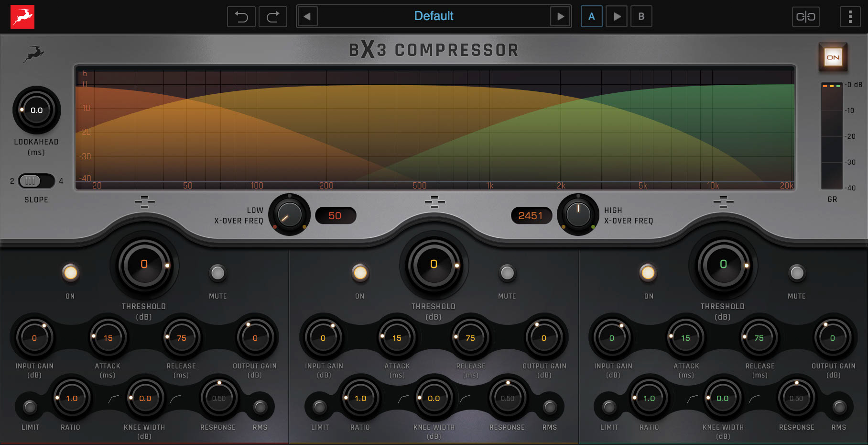This screenshot has height=445, width=868.
Task: Toggle the compressor ON button
Action: click(833, 56)
